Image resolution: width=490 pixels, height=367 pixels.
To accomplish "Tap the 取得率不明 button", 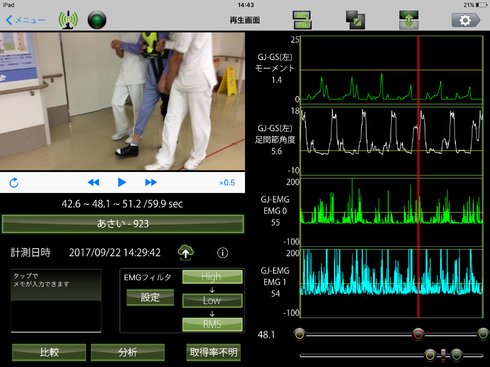I will point(213,352).
